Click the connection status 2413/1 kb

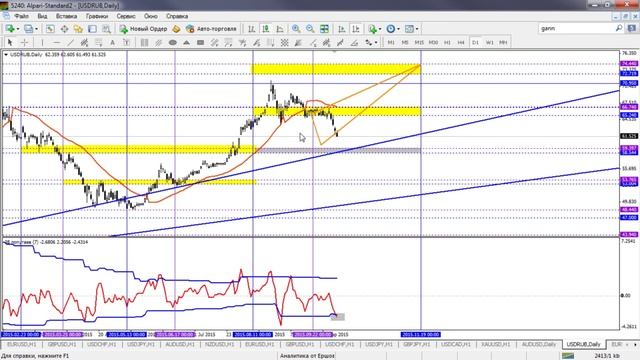(608, 356)
